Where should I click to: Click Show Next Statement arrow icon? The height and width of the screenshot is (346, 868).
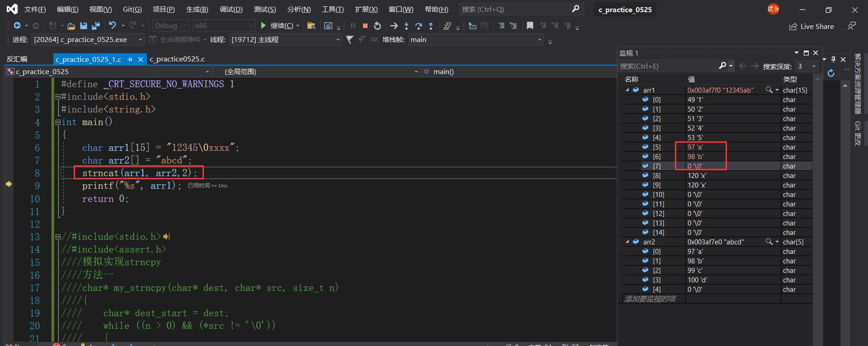click(394, 26)
